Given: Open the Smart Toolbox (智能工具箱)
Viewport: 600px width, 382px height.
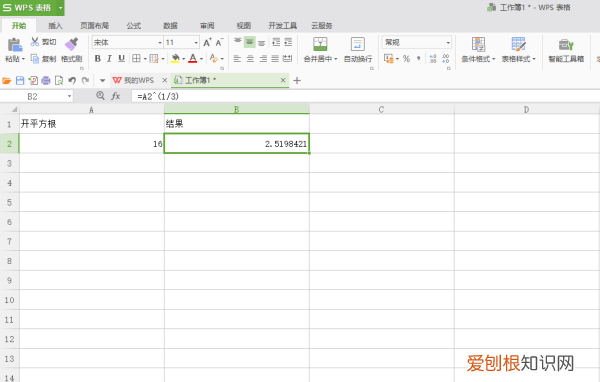Looking at the screenshot, I should [x=566, y=50].
